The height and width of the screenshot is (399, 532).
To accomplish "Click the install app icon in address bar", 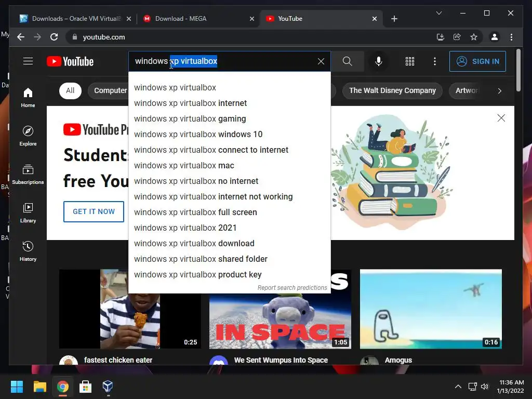I will tap(441, 37).
